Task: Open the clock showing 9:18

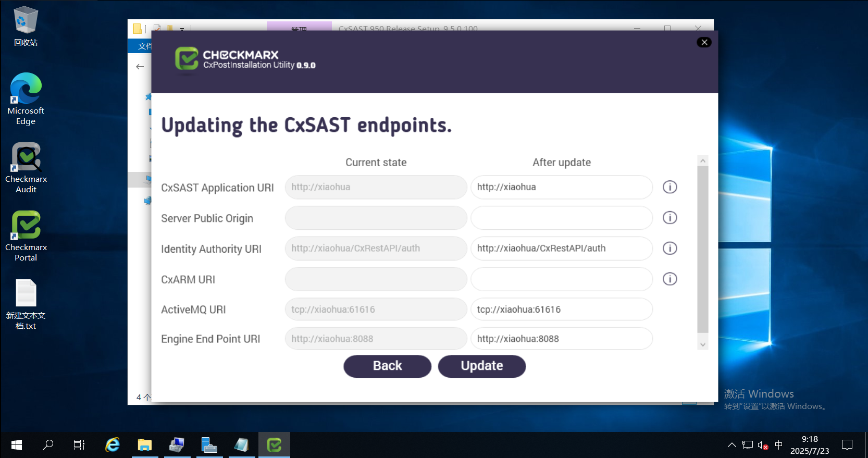Action: (810, 445)
